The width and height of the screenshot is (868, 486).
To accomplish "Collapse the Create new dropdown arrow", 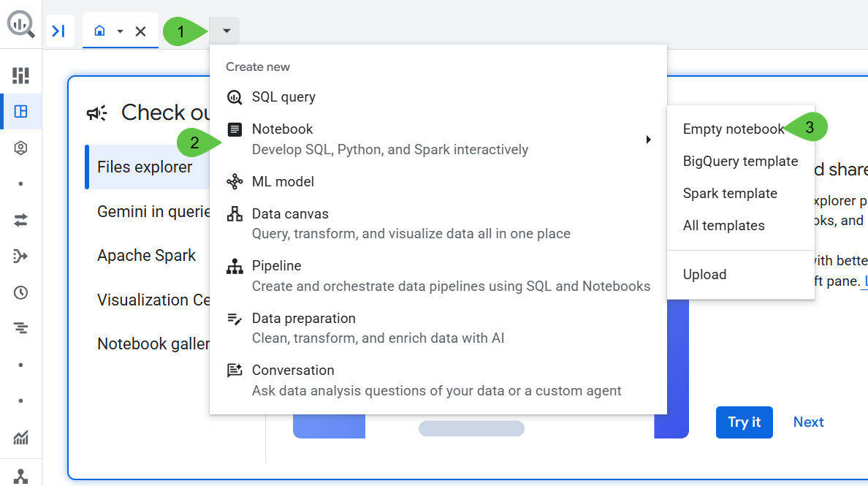I will pos(226,31).
